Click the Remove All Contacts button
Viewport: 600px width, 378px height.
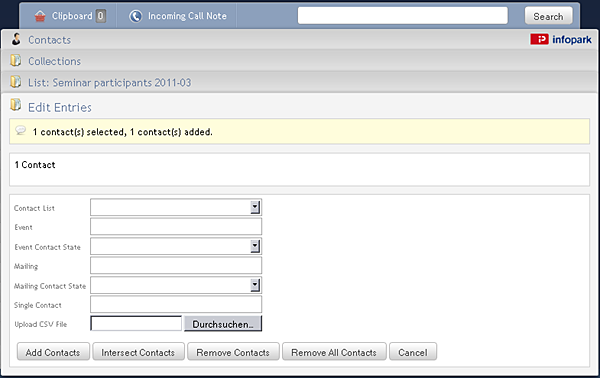[334, 352]
